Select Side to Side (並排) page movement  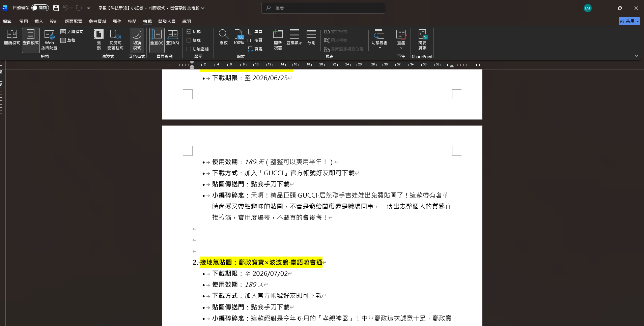[173, 38]
